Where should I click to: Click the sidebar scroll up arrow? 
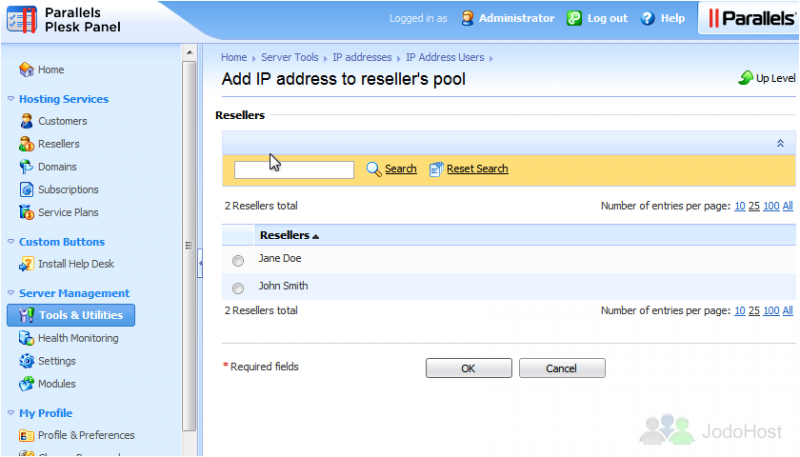[189, 53]
